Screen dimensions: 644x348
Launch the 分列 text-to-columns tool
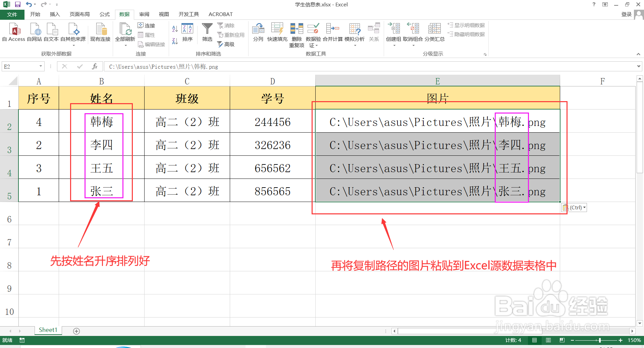pos(258,32)
